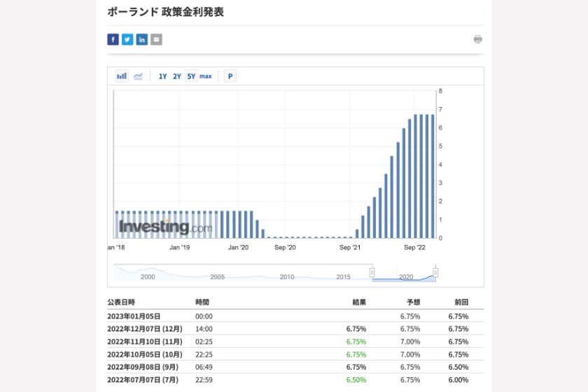Click the 6.00% previous value
The width and height of the screenshot is (588, 392).
pos(458,379)
